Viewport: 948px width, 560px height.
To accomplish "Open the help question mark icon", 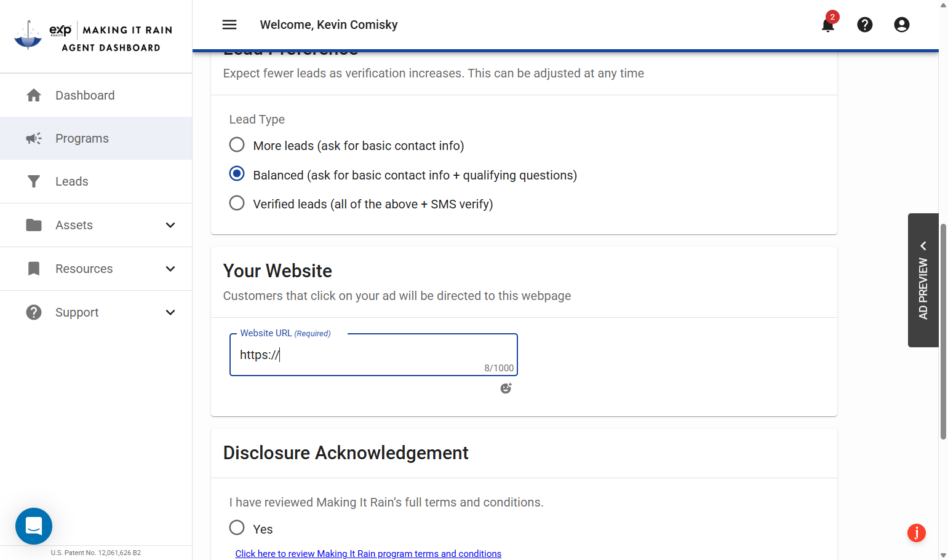I will point(865,25).
